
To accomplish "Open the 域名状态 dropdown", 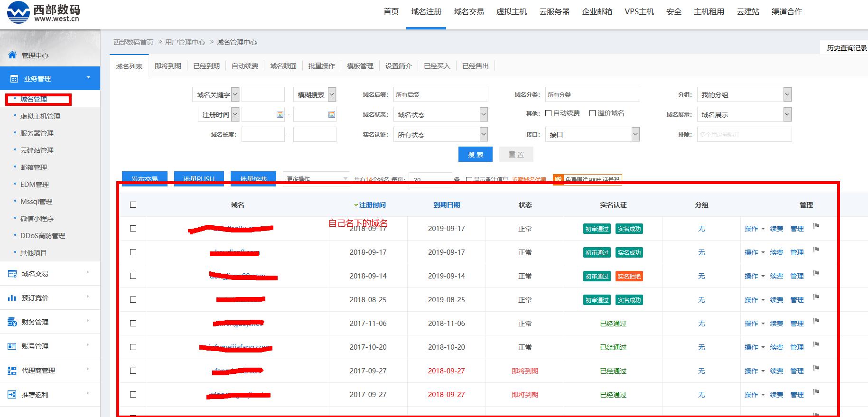I will pyautogui.click(x=440, y=115).
